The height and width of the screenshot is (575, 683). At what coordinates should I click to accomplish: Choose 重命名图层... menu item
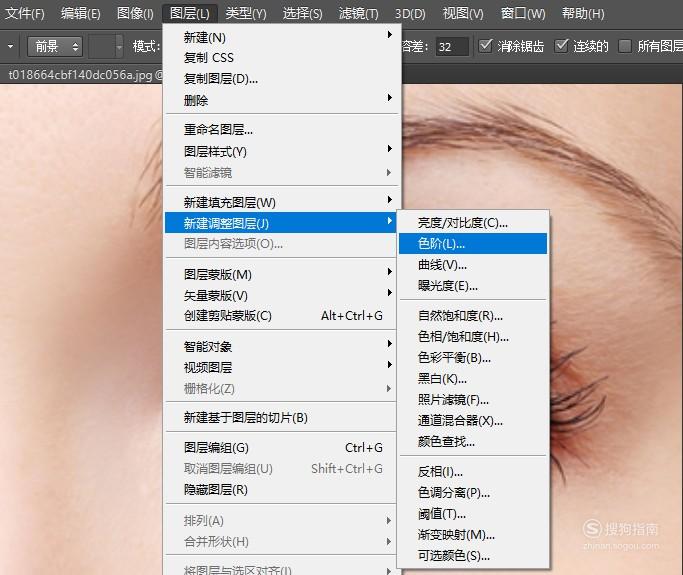(281, 130)
